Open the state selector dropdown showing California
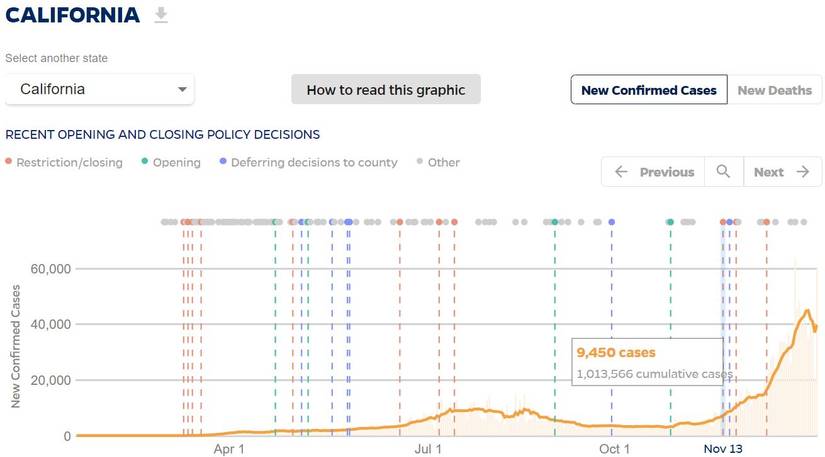The height and width of the screenshot is (457, 825). [x=99, y=89]
